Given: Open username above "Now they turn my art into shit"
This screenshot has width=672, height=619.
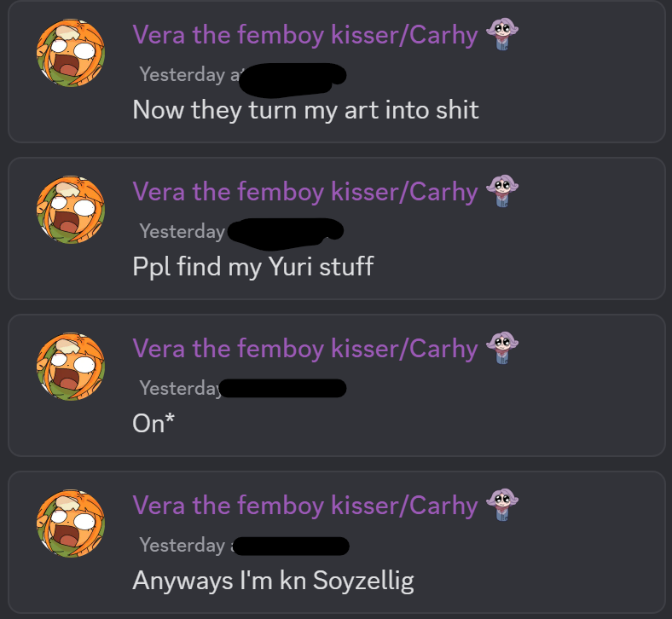Looking at the screenshot, I should pyautogui.click(x=304, y=35).
